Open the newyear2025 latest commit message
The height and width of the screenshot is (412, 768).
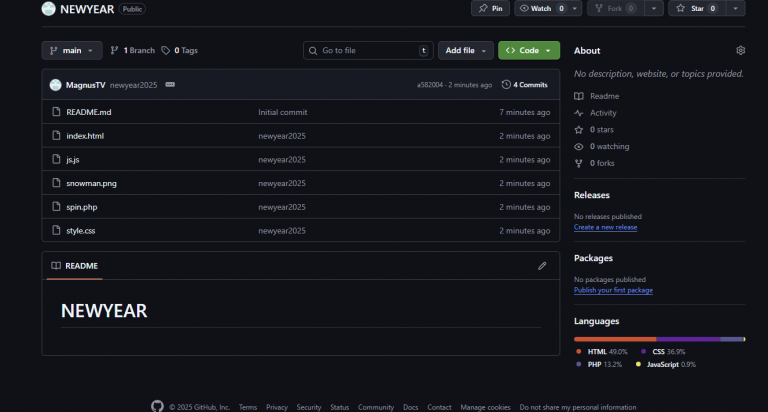133,85
